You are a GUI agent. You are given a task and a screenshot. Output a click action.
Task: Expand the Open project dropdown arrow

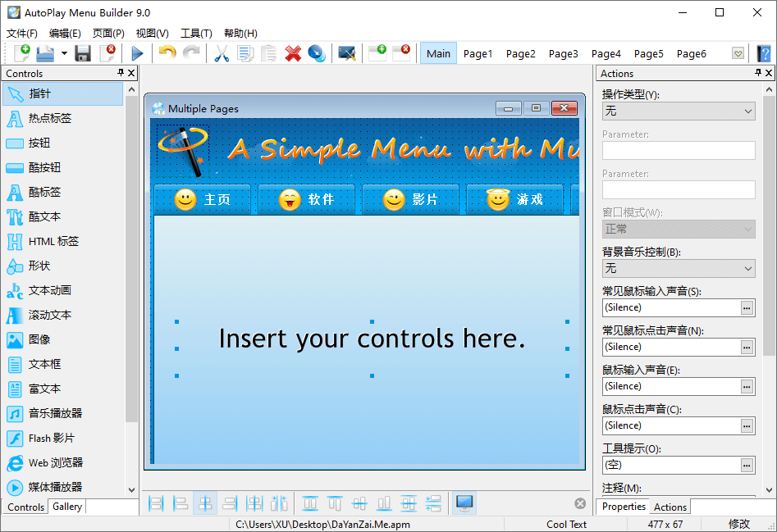64,53
